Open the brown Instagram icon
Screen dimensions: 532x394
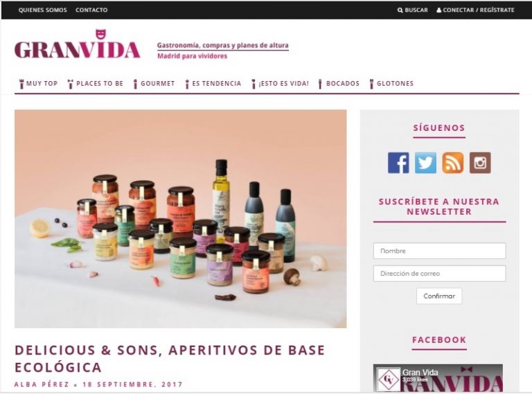pyautogui.click(x=480, y=163)
